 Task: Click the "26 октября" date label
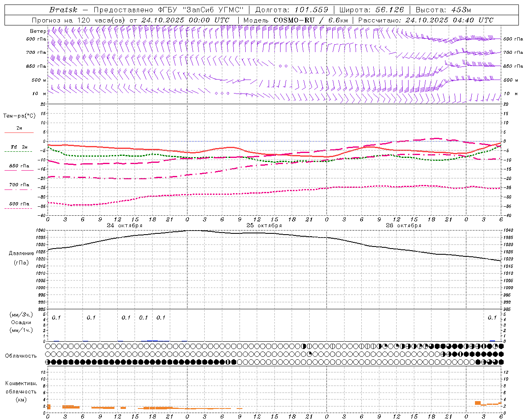point(404,226)
